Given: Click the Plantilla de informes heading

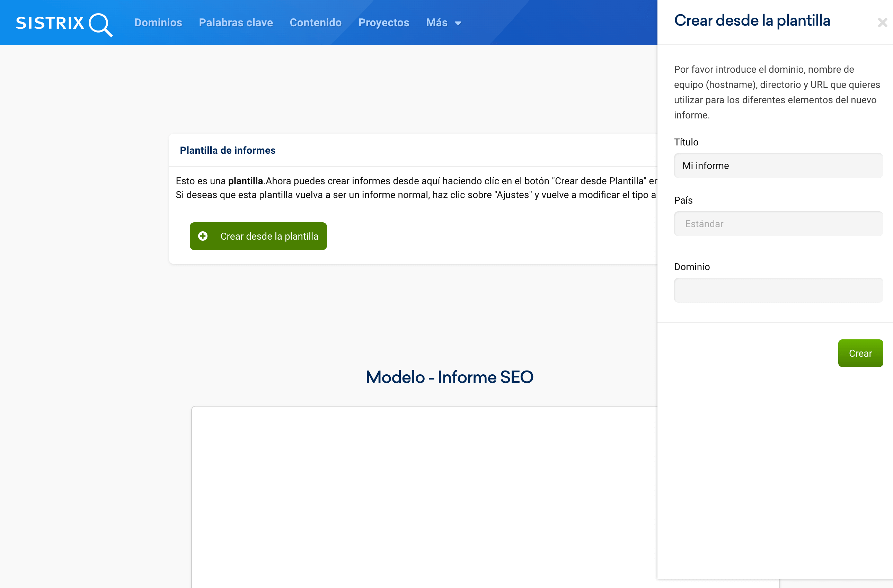Looking at the screenshot, I should point(227,150).
